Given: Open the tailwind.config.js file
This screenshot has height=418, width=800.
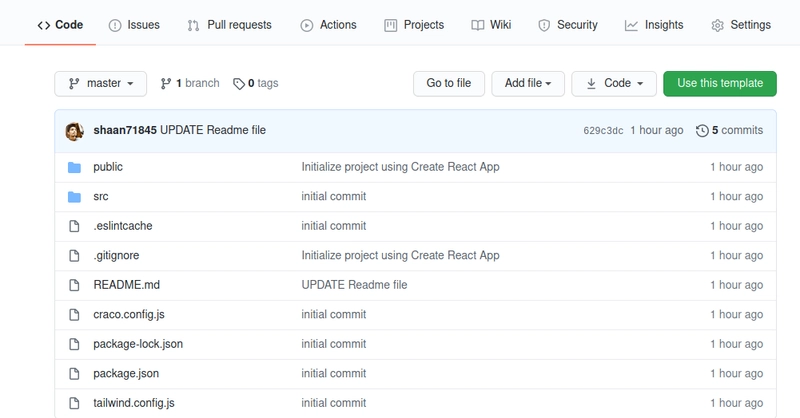Looking at the screenshot, I should point(134,403).
